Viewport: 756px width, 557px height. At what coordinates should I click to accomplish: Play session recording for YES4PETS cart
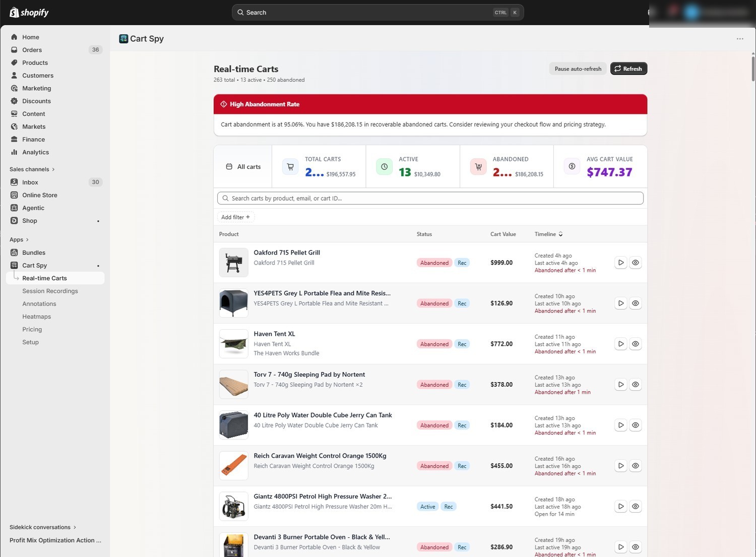[x=621, y=303]
